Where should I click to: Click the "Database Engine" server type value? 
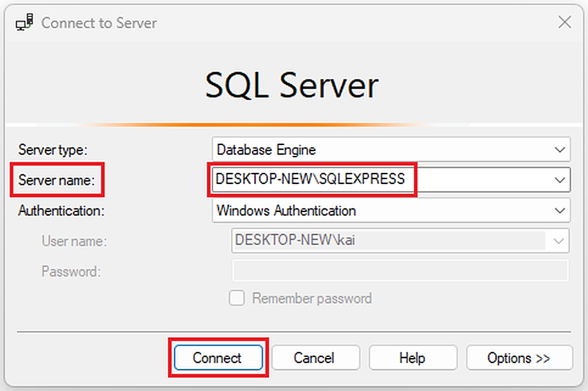coord(266,149)
